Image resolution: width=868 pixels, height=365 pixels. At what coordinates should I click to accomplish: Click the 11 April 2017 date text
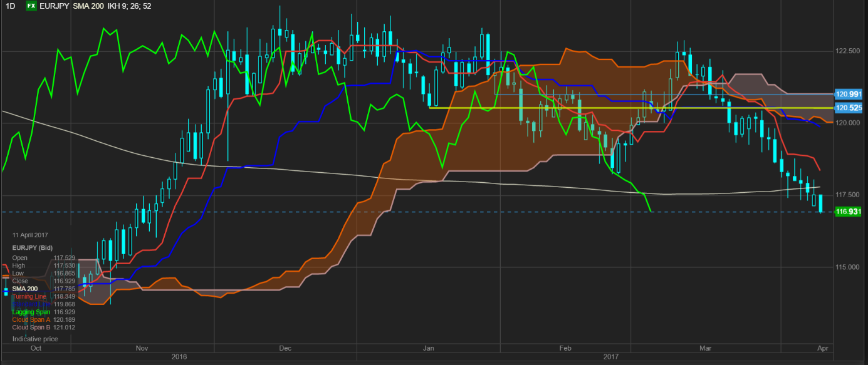[29, 235]
